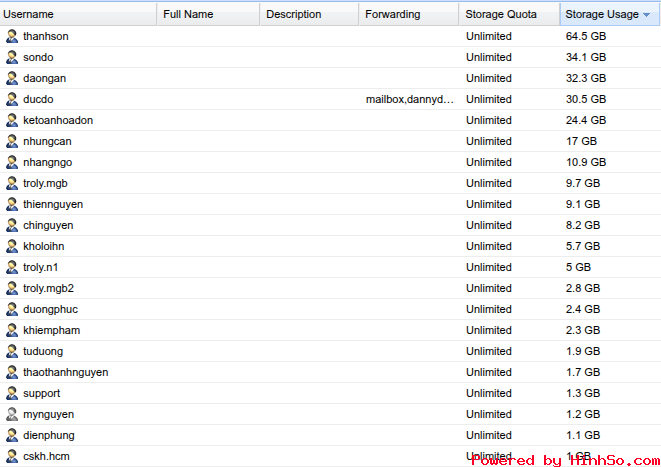
Task: Click the Unlimited quota for support
Action: (489, 393)
